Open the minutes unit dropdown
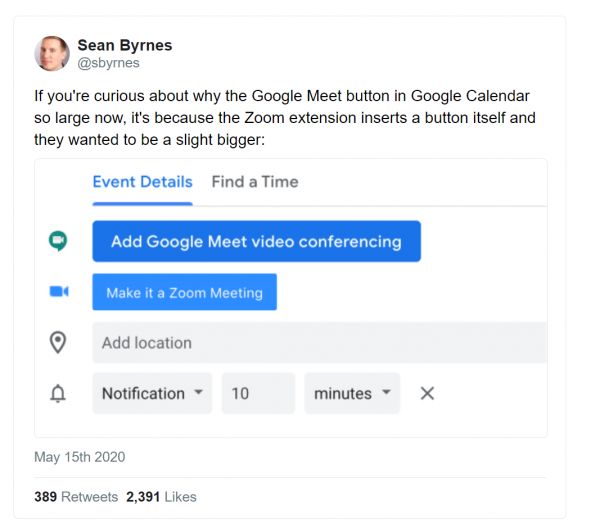The width and height of the screenshot is (600, 528). (352, 394)
